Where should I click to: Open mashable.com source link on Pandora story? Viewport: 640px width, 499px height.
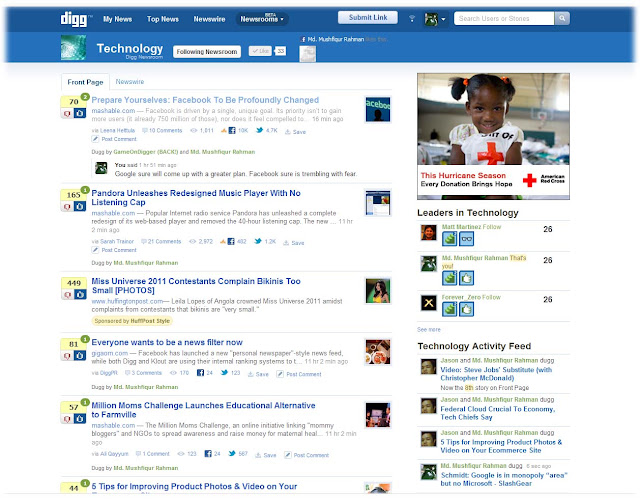[x=113, y=213]
